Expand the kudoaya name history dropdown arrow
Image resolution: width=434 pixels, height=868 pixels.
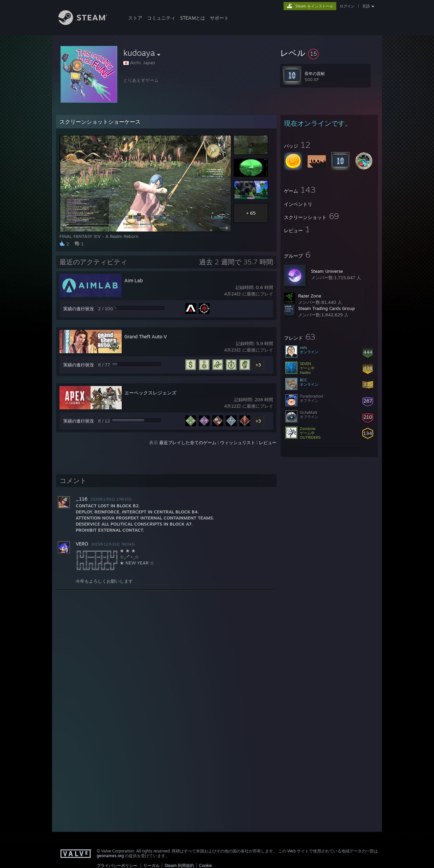point(159,55)
